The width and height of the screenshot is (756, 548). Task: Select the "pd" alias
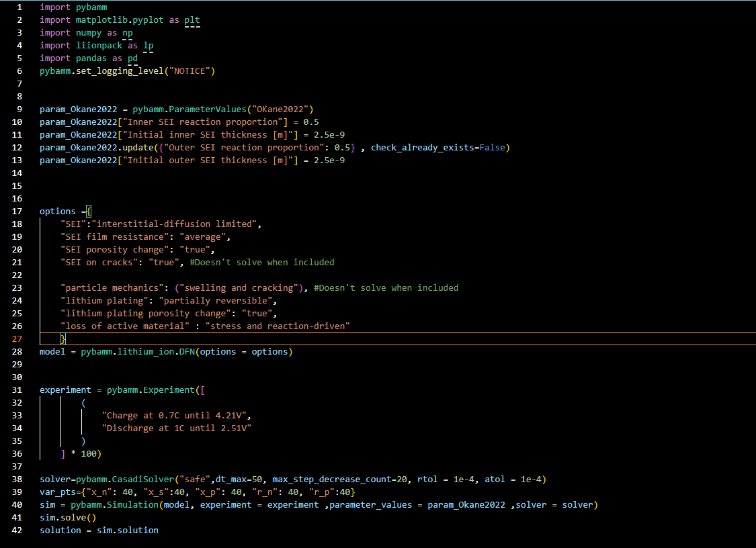pos(132,58)
